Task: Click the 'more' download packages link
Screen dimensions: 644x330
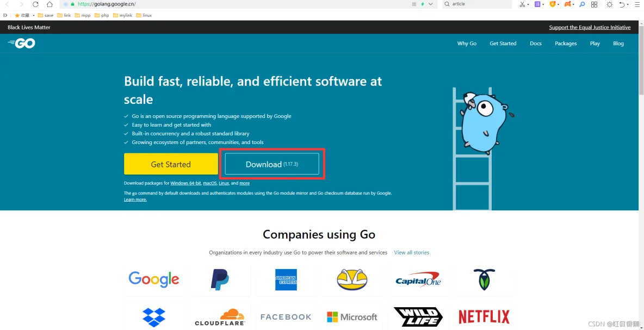Action: coord(244,183)
